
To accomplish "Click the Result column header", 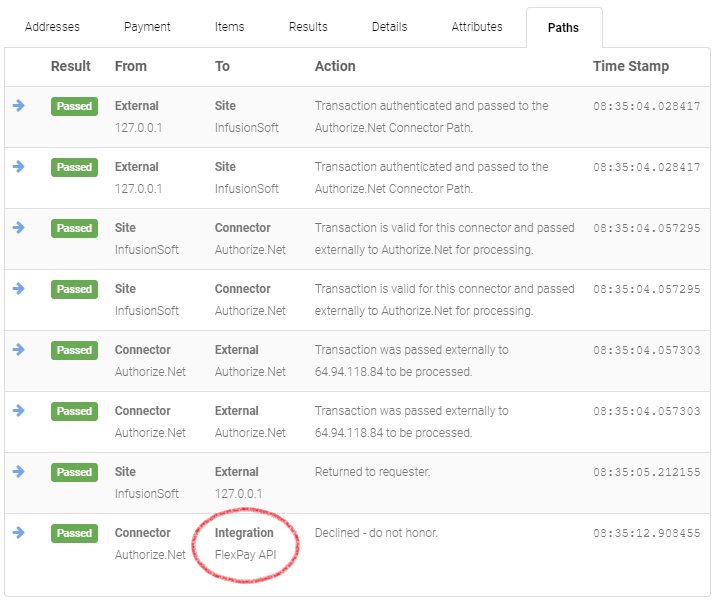I will pyautogui.click(x=71, y=66).
